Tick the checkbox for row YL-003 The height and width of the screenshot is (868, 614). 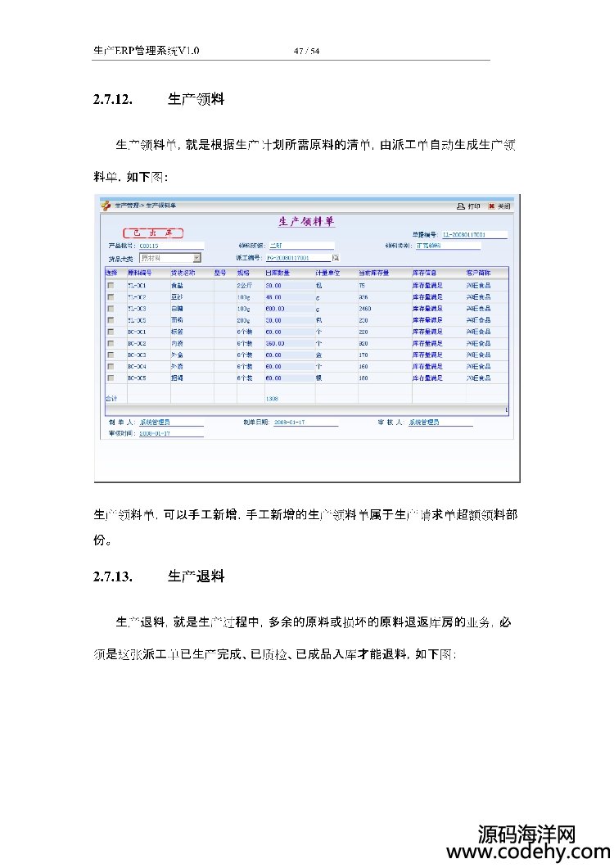[x=111, y=309]
